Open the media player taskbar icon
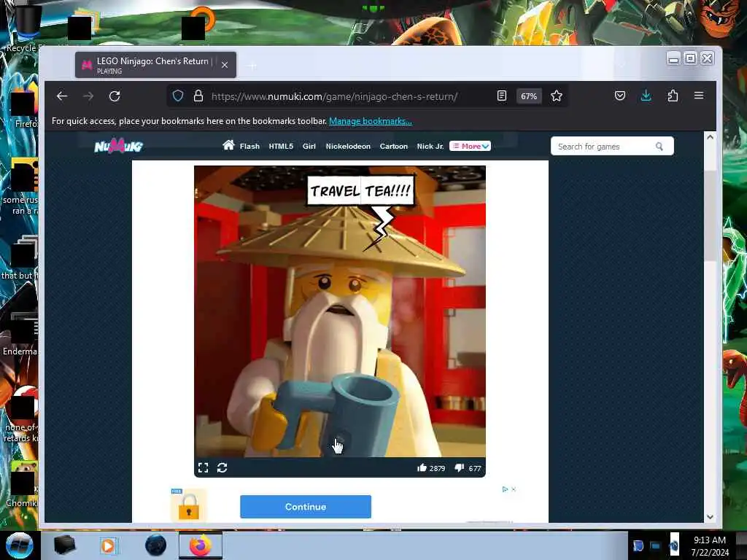Screen dimensions: 747x560 tap(108, 545)
